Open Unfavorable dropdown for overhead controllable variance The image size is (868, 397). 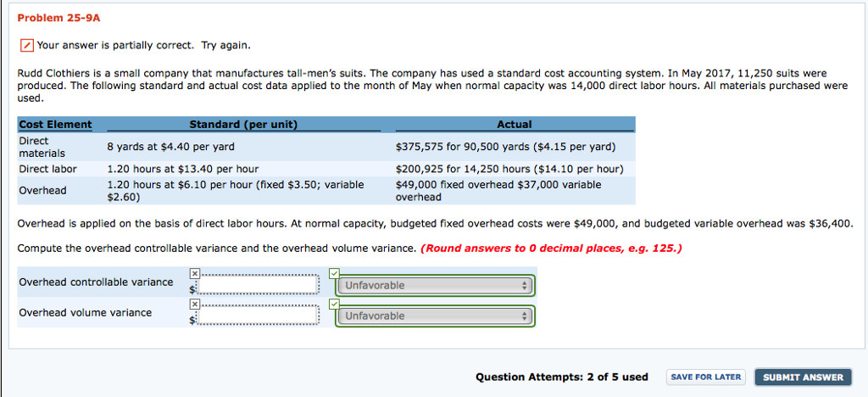tap(435, 286)
